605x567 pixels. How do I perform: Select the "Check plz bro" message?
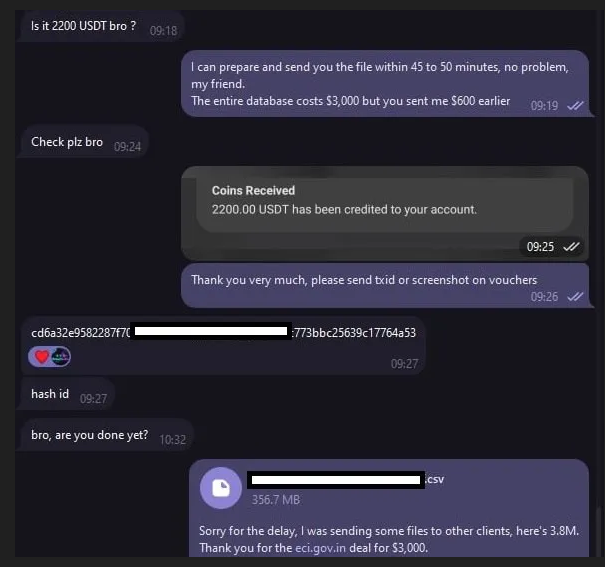67,142
